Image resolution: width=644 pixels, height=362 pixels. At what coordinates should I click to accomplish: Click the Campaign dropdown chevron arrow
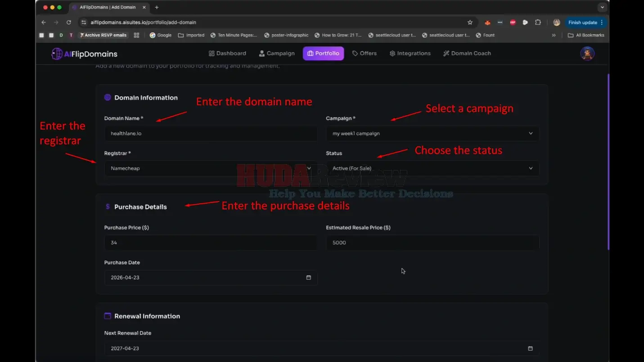tap(531, 134)
